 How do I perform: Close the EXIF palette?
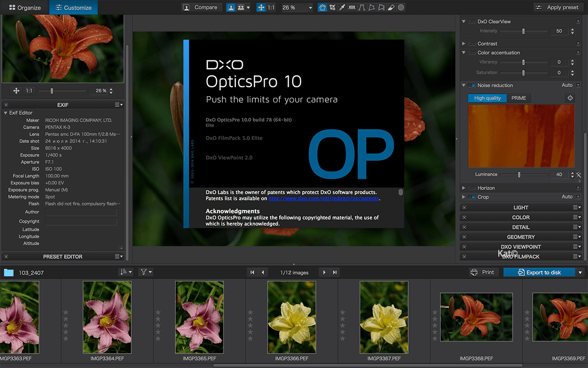click(x=6, y=105)
